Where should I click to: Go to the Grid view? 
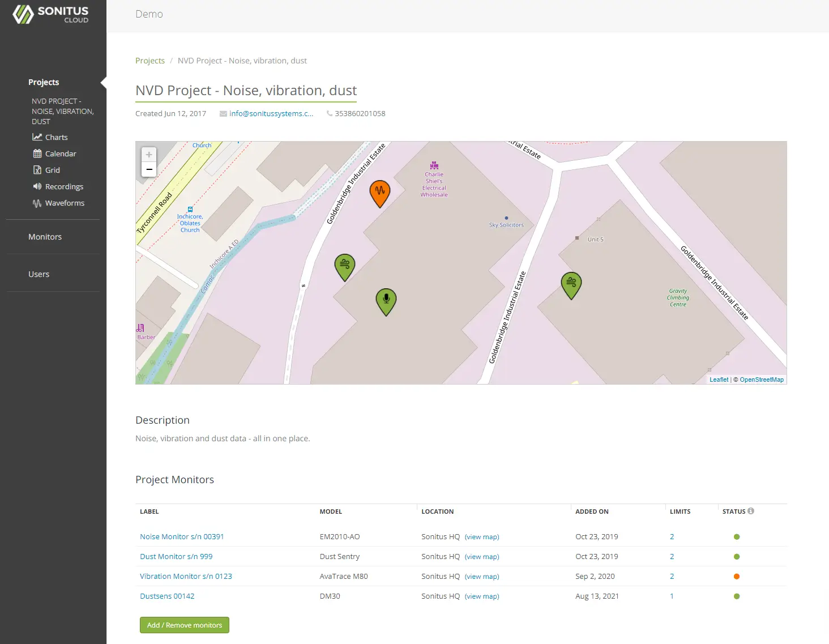point(52,170)
